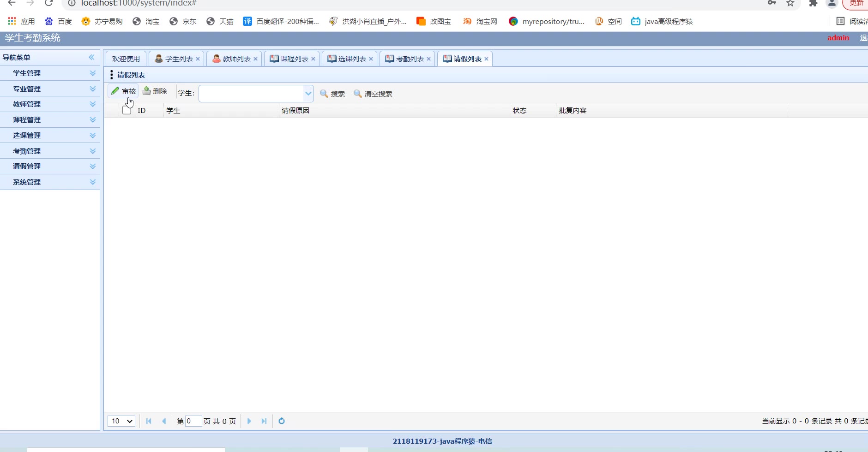Refresh the 请假列表 grid

282,421
